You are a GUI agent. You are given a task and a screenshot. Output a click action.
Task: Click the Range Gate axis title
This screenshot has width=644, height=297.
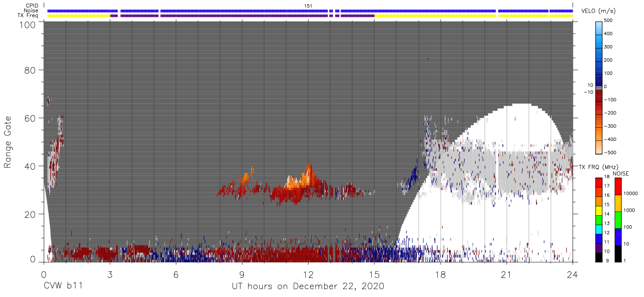(8, 142)
